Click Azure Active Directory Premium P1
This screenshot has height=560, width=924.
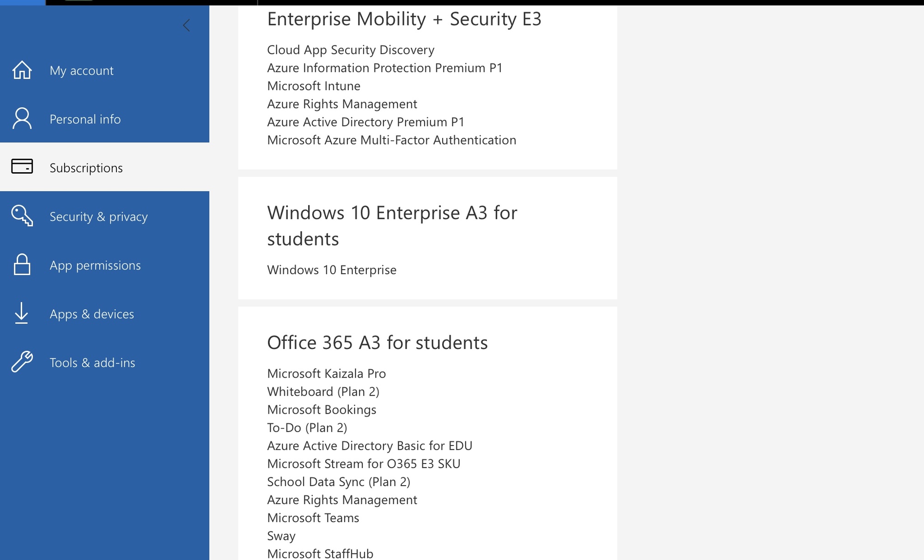pos(365,122)
